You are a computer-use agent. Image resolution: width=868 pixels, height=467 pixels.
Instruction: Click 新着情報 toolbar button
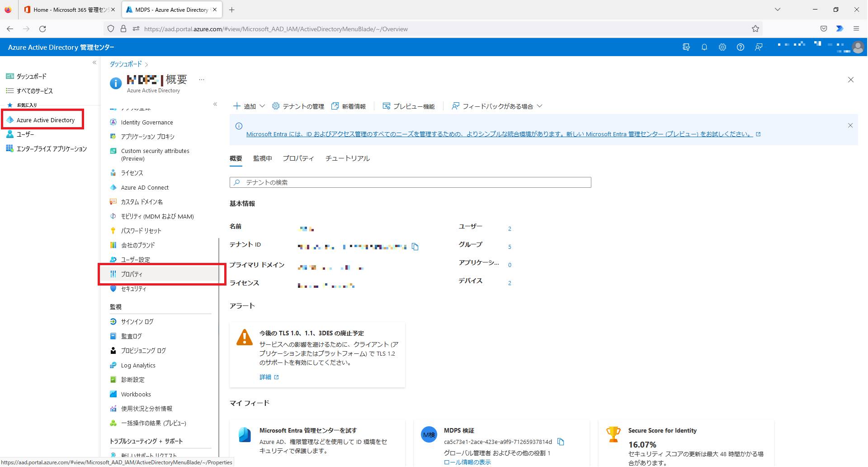(349, 106)
